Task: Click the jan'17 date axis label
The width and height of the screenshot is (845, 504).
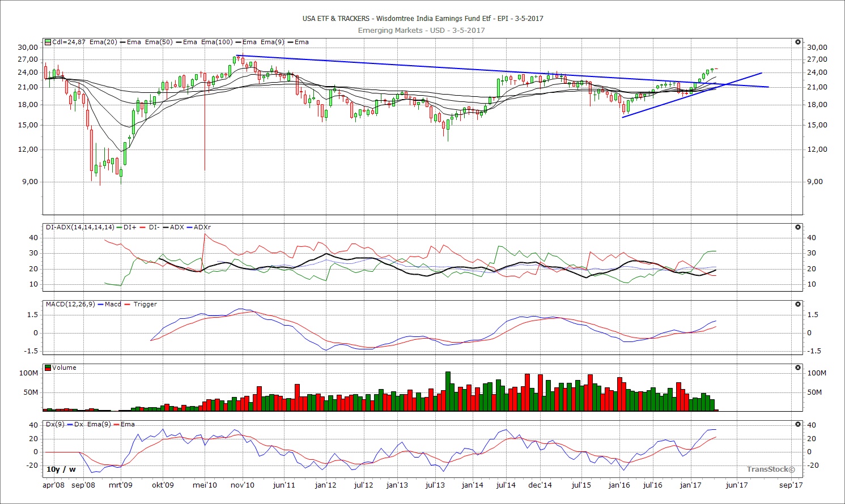Action: coord(690,485)
